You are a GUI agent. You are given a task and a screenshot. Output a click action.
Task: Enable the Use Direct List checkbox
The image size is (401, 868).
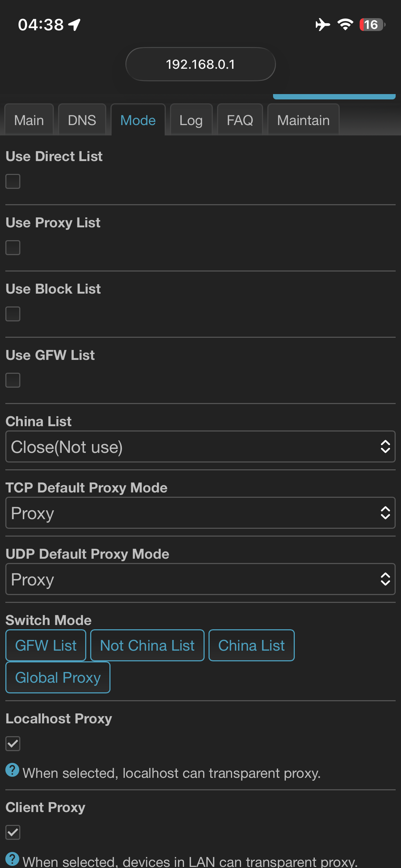(13, 181)
